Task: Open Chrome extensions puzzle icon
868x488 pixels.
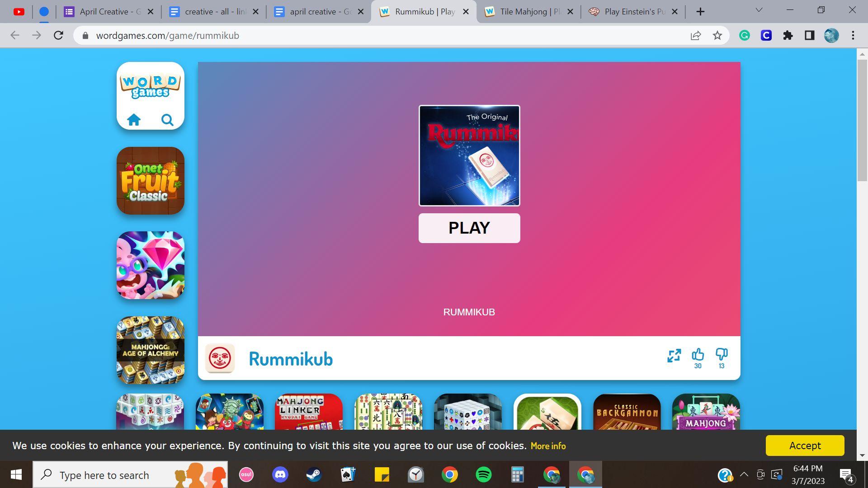Action: coord(788,36)
